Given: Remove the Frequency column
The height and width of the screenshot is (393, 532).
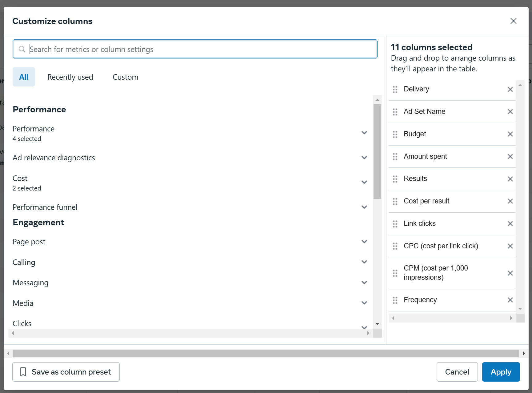Looking at the screenshot, I should tap(510, 300).
